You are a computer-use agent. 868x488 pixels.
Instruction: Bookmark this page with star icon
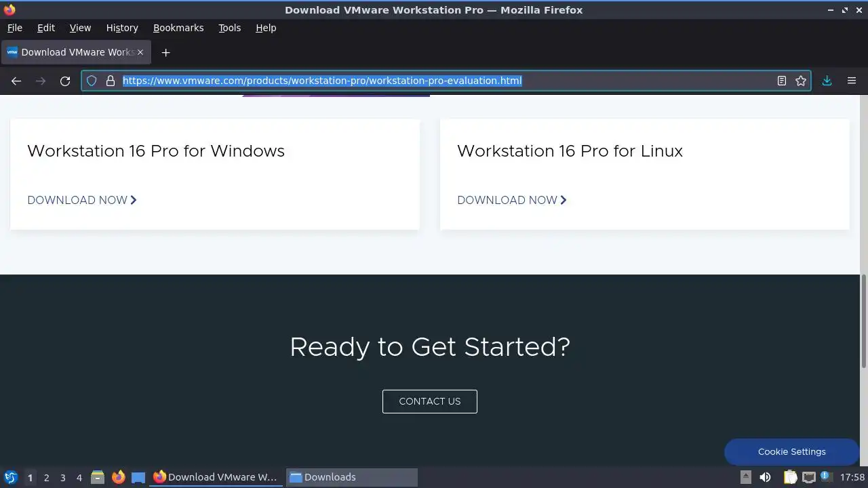coord(801,81)
